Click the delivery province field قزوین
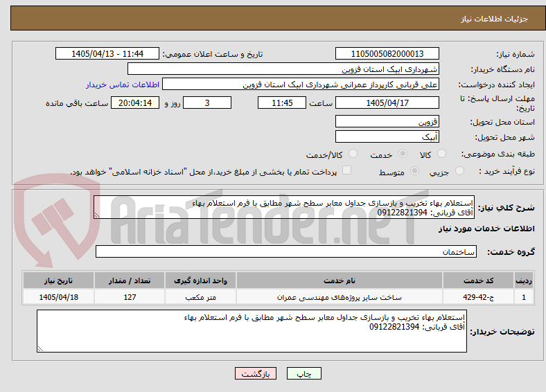Screen dimensions: 546x392 [387, 121]
